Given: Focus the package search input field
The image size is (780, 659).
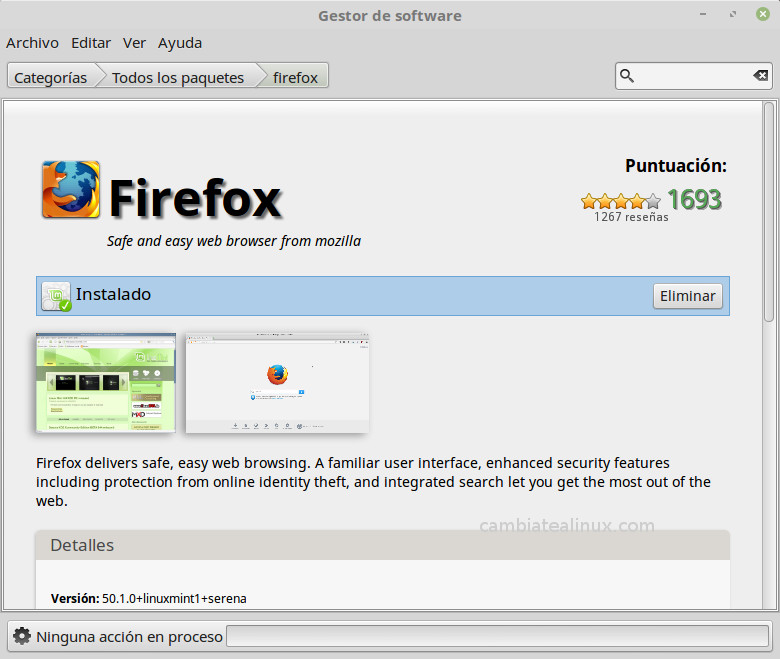Looking at the screenshot, I should pyautogui.click(x=693, y=76).
